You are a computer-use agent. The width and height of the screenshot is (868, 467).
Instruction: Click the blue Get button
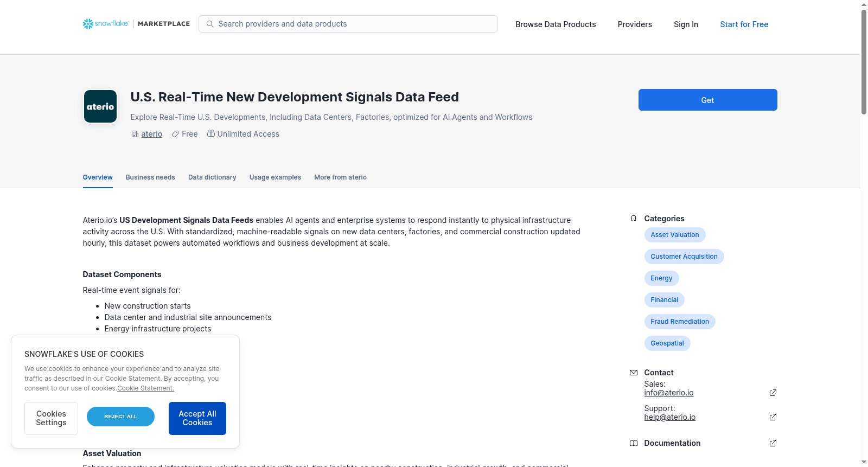(x=707, y=100)
